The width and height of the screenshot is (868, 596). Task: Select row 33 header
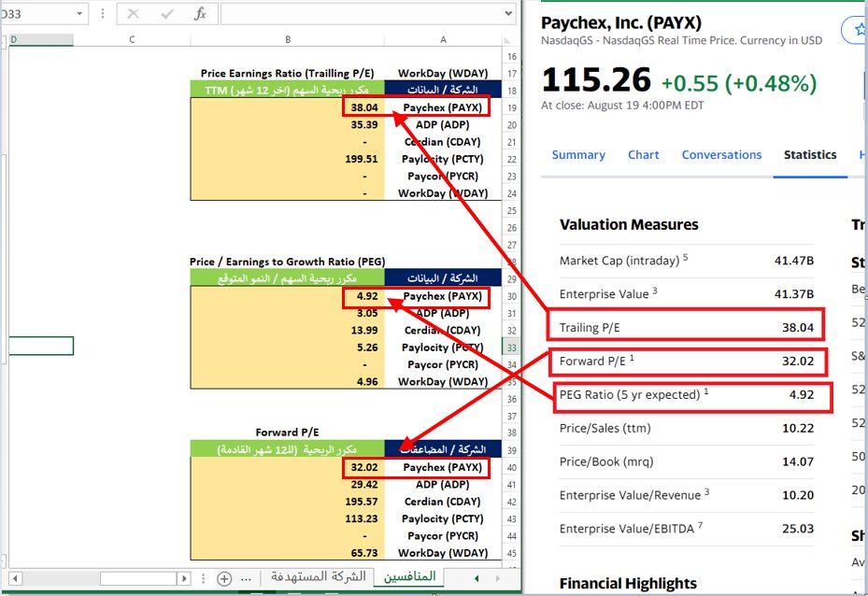[x=511, y=348]
